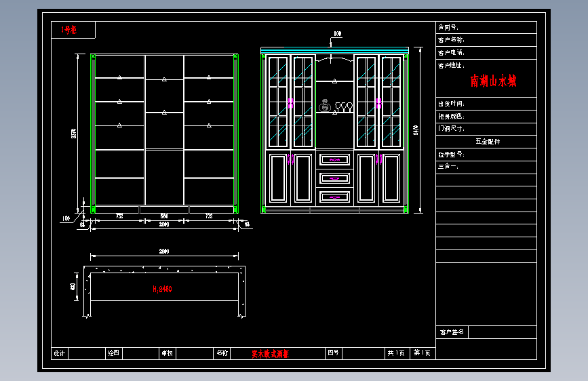The width and height of the screenshot is (588, 381).
Task: Select the "三合一:" field label
Action: point(448,167)
